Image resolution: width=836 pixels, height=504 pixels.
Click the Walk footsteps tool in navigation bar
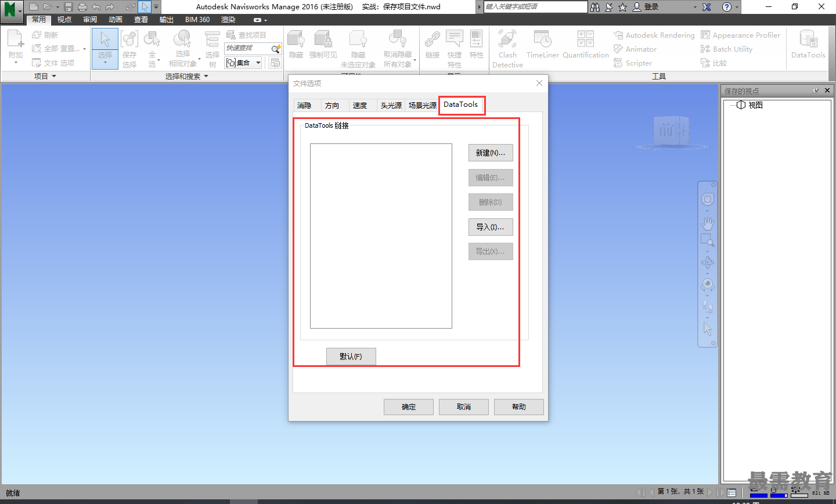[x=707, y=306]
